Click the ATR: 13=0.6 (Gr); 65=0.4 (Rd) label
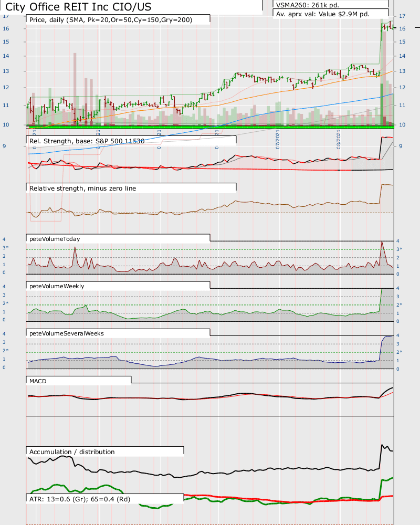 pos(80,499)
